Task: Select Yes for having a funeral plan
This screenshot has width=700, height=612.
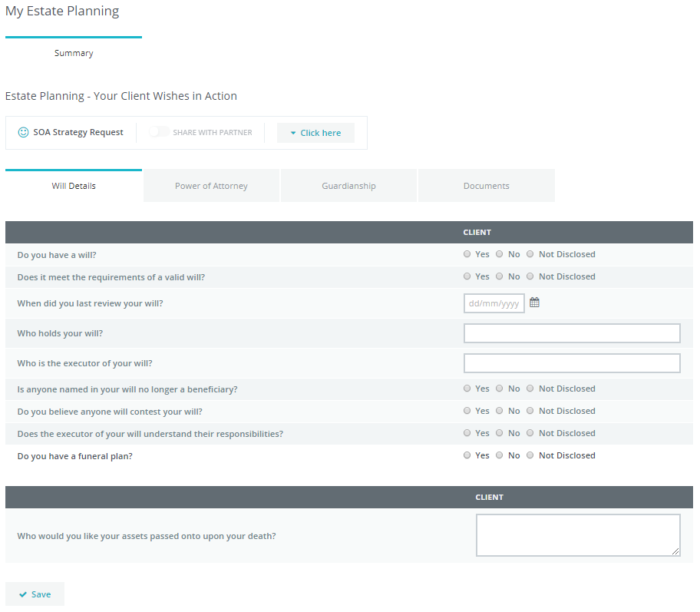Action: (467, 455)
